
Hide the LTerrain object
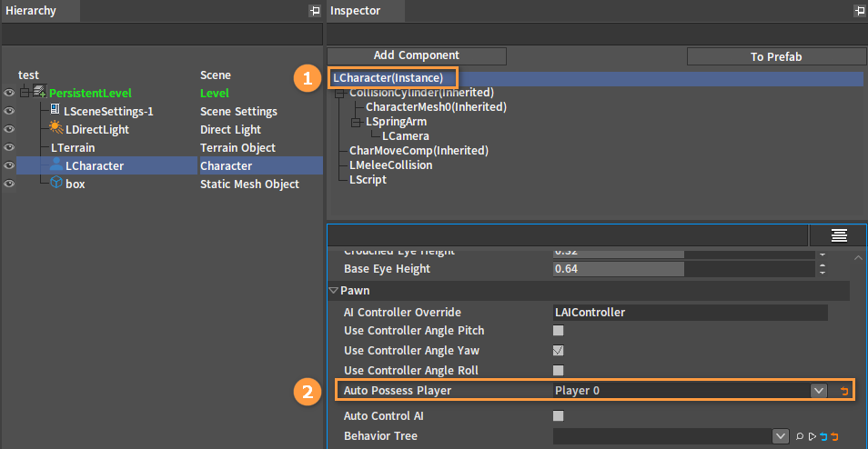9,147
